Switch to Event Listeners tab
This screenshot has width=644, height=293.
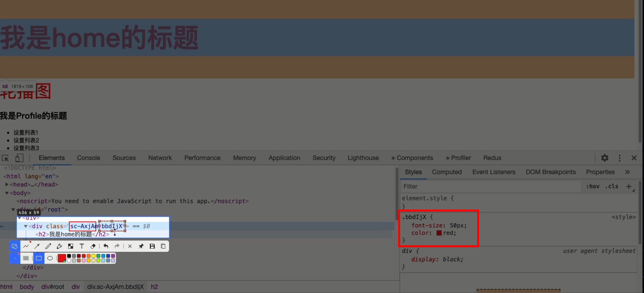coord(494,172)
